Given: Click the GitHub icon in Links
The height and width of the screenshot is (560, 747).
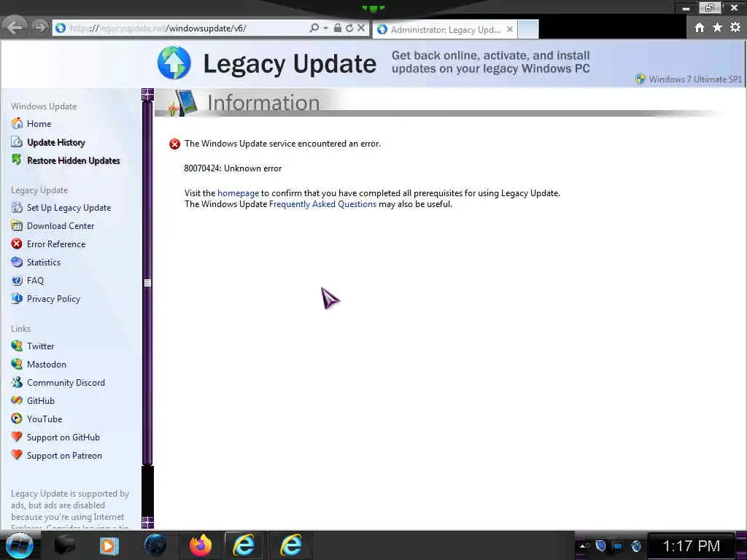Looking at the screenshot, I should pos(17,400).
